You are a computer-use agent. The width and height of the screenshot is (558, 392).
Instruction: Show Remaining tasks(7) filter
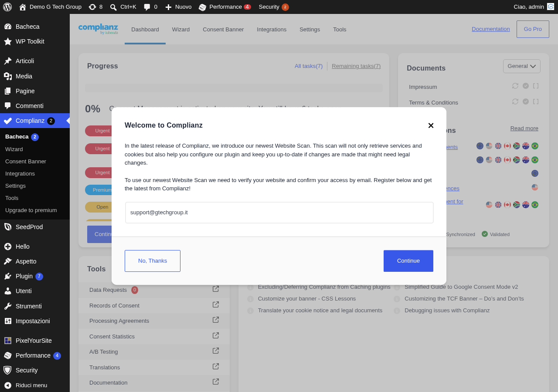356,66
